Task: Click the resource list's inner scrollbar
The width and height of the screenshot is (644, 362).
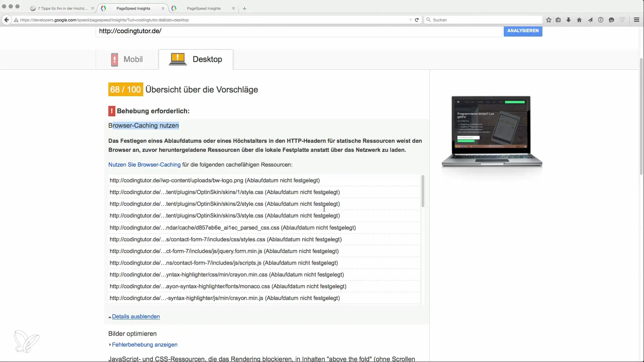Action: point(423,191)
